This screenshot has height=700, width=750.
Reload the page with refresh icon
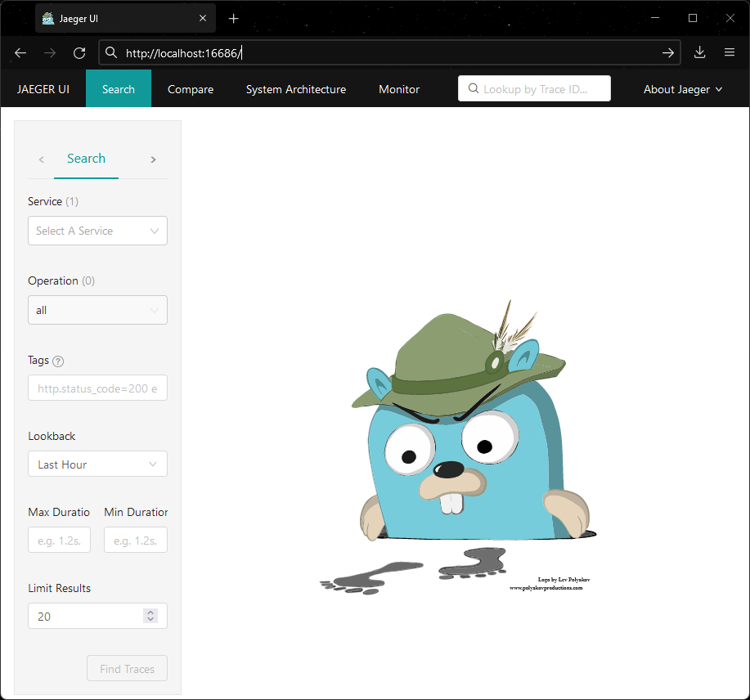pyautogui.click(x=79, y=52)
